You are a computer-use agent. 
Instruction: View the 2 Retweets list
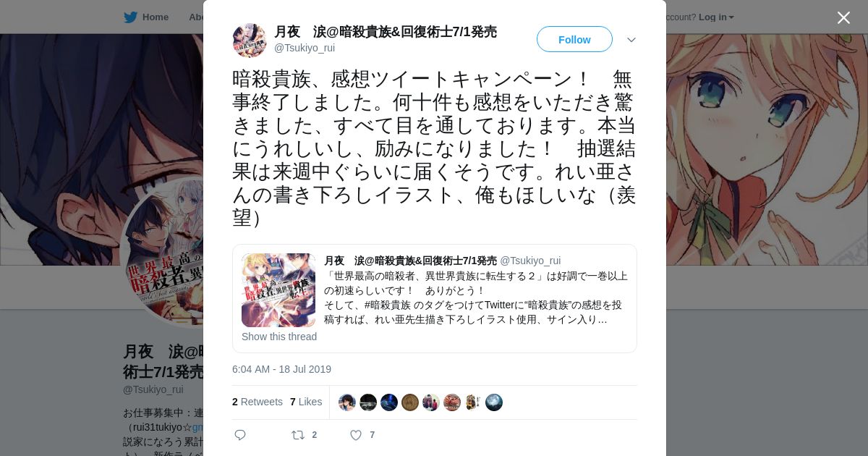coord(258,402)
